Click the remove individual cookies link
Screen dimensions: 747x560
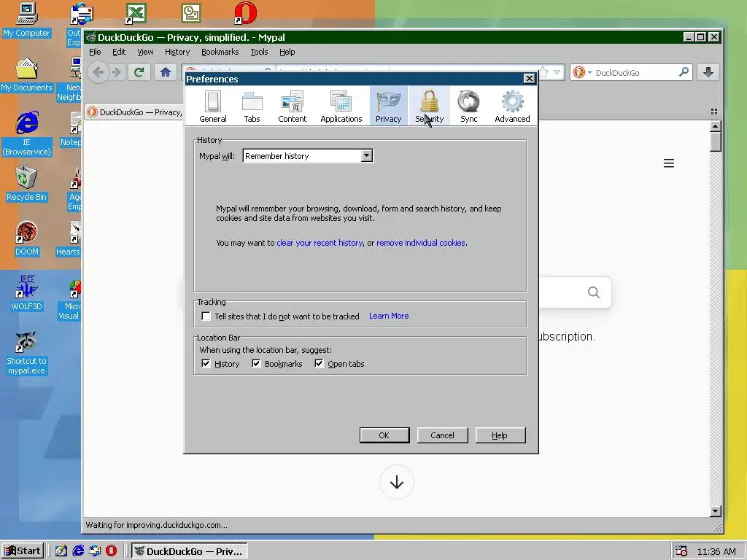(421, 243)
